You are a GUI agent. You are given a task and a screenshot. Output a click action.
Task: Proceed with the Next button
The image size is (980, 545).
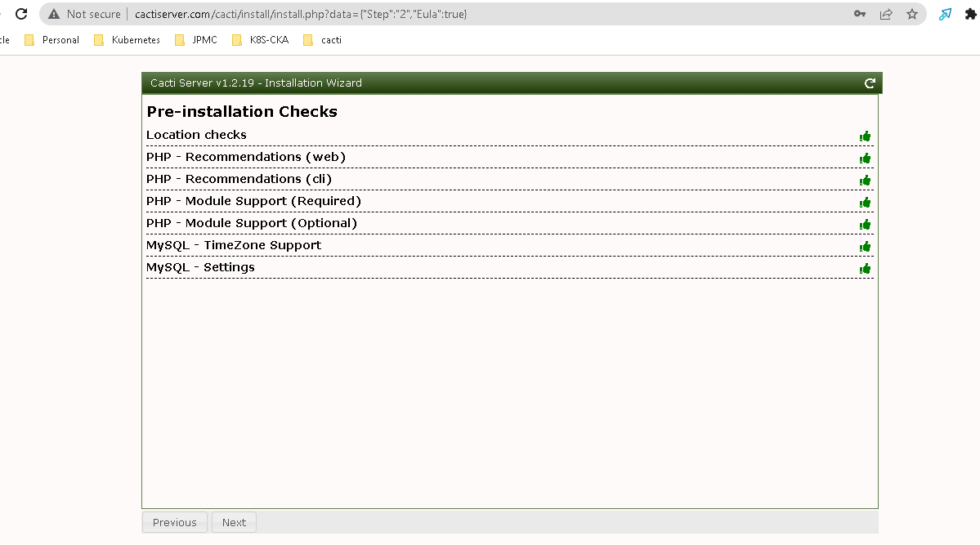click(234, 522)
